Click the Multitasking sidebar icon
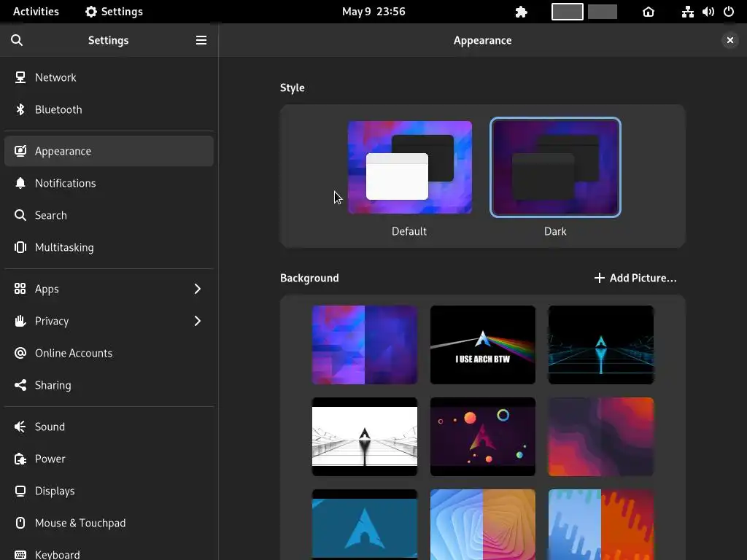747x560 pixels. [20, 247]
